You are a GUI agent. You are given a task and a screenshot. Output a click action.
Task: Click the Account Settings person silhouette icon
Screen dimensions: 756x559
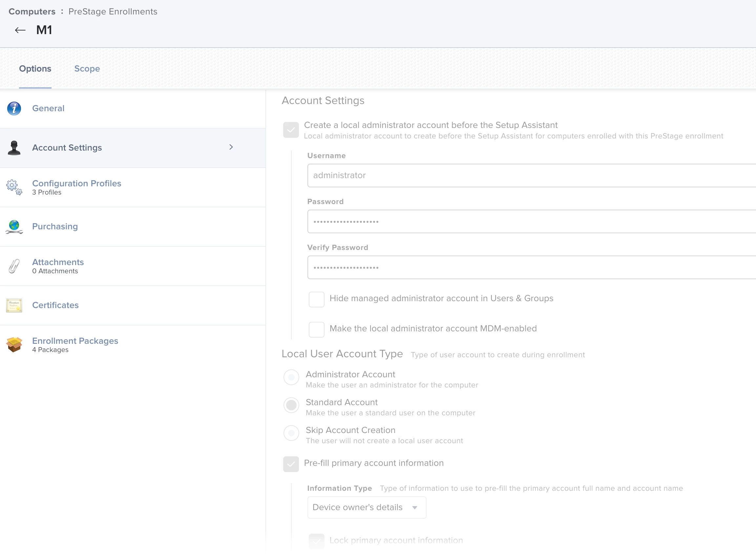click(x=14, y=148)
